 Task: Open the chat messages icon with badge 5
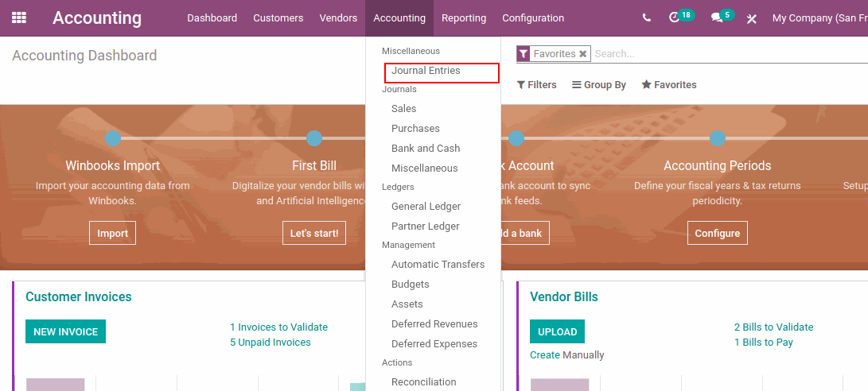(x=717, y=17)
